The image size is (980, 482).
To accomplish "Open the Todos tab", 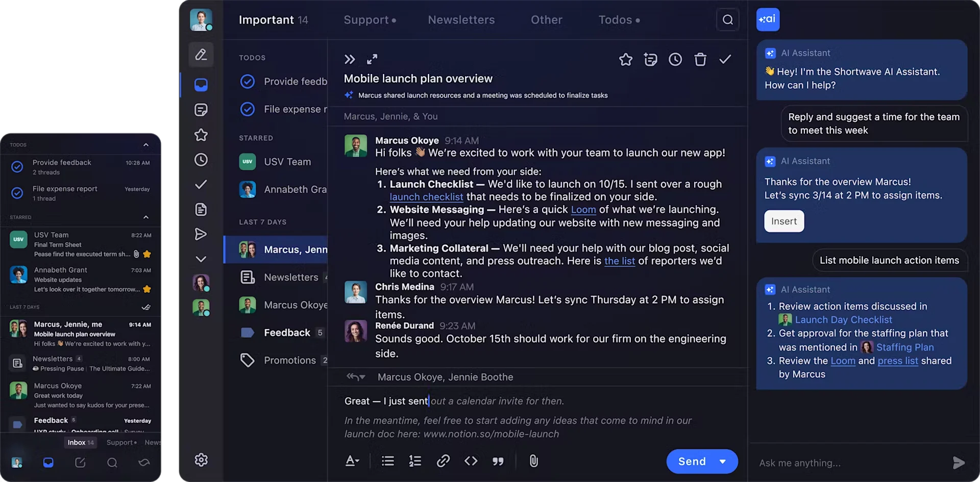I will 615,19.
